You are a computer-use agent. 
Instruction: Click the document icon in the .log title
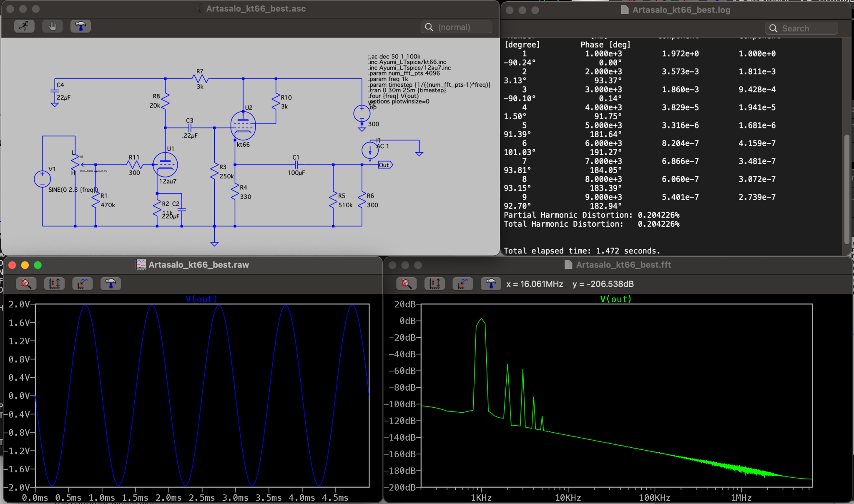pos(625,10)
